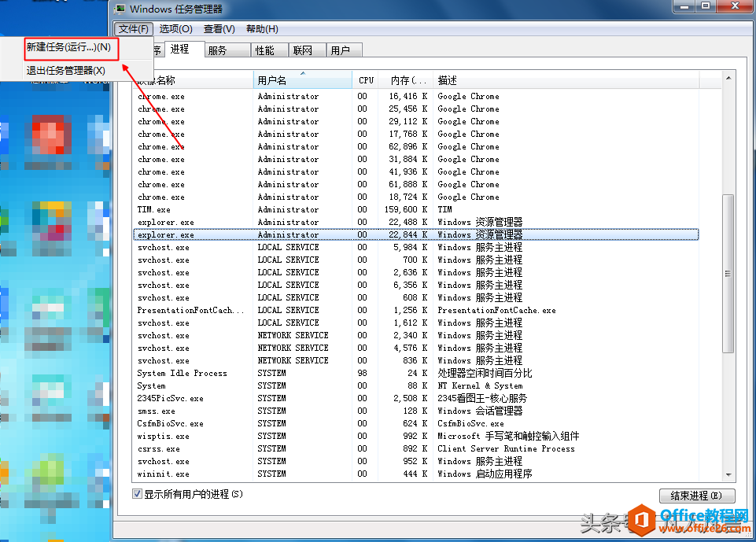Switch to the 进程 tab
Screen dimensions: 756x542
point(184,50)
